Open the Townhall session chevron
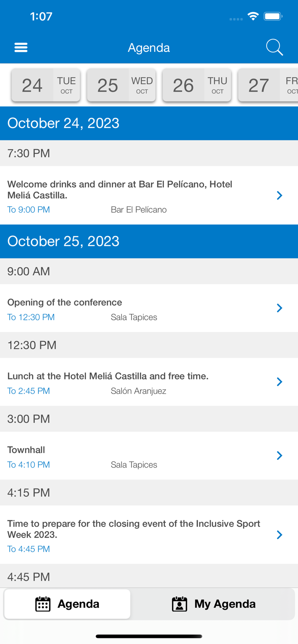The height and width of the screenshot is (644, 298). (x=280, y=456)
